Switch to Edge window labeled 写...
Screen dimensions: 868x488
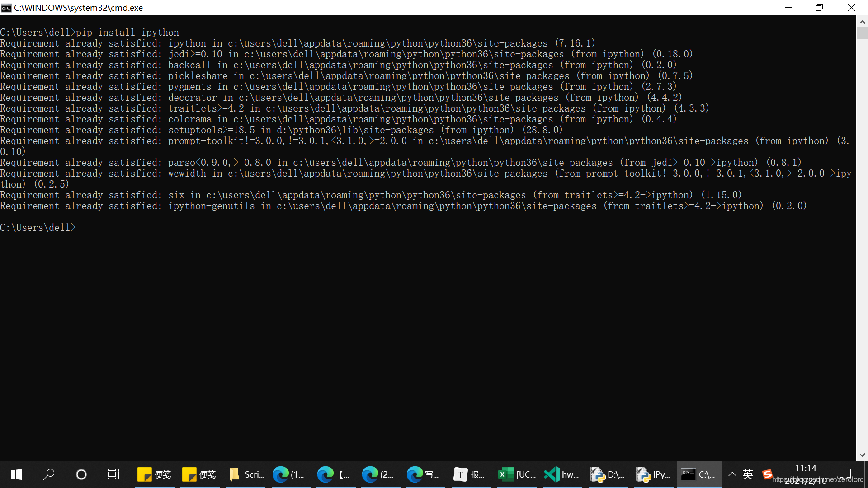[425, 474]
